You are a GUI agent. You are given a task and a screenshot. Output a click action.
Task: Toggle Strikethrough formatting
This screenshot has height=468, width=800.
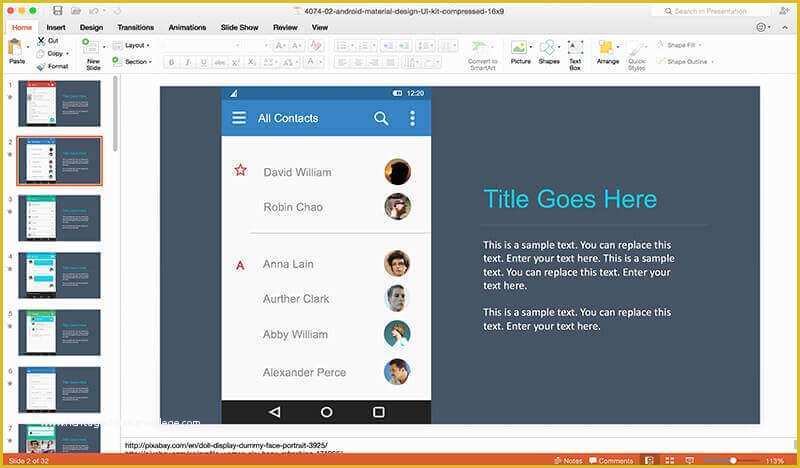click(220, 62)
